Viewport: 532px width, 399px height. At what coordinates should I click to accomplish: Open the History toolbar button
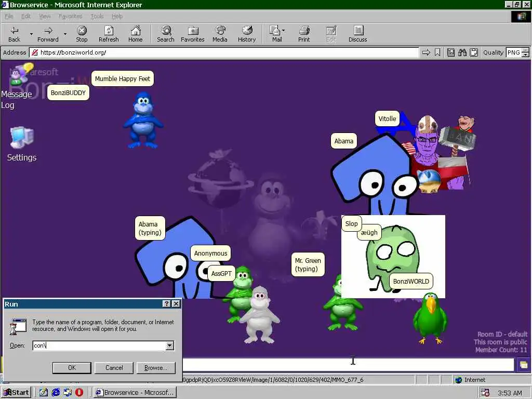coord(247,34)
